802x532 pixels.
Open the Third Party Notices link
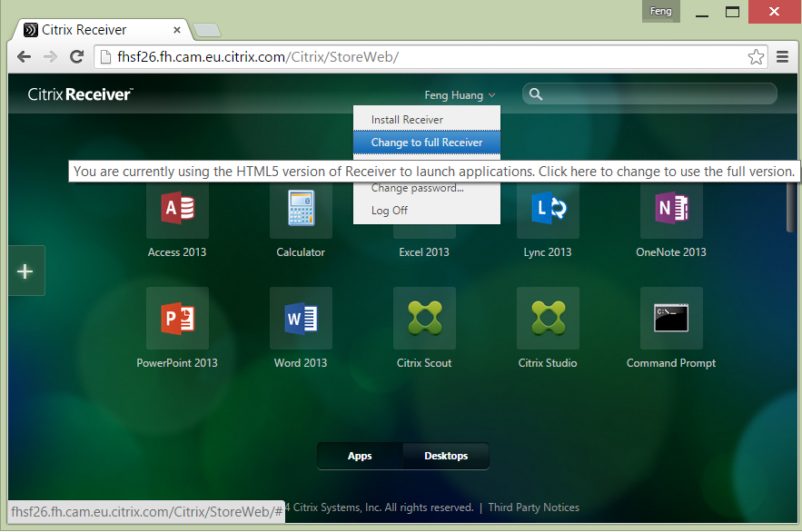coord(533,507)
